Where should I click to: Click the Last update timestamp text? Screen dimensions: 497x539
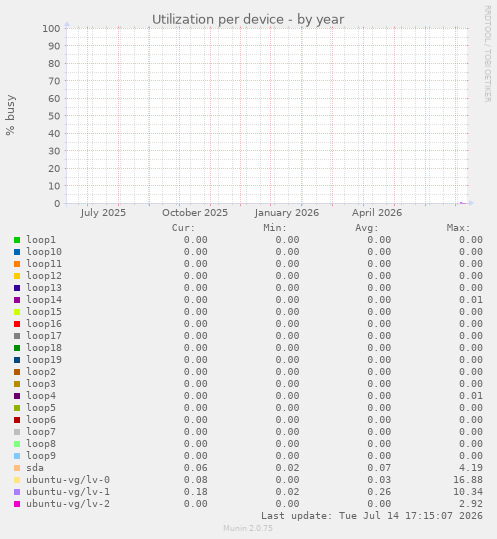372,516
